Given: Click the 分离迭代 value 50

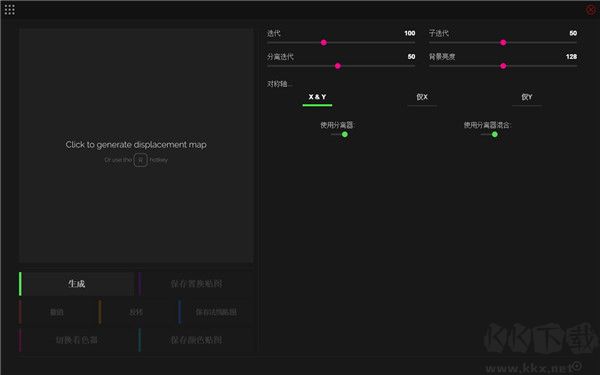Looking at the screenshot, I should (411, 57).
